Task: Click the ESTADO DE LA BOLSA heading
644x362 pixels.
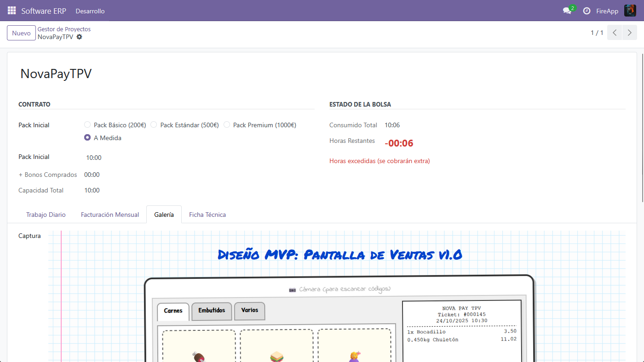Action: [360, 104]
